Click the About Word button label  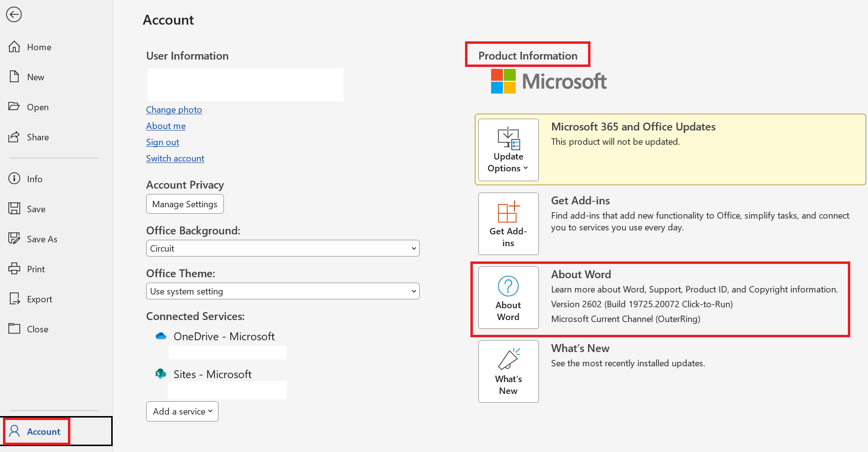click(508, 311)
